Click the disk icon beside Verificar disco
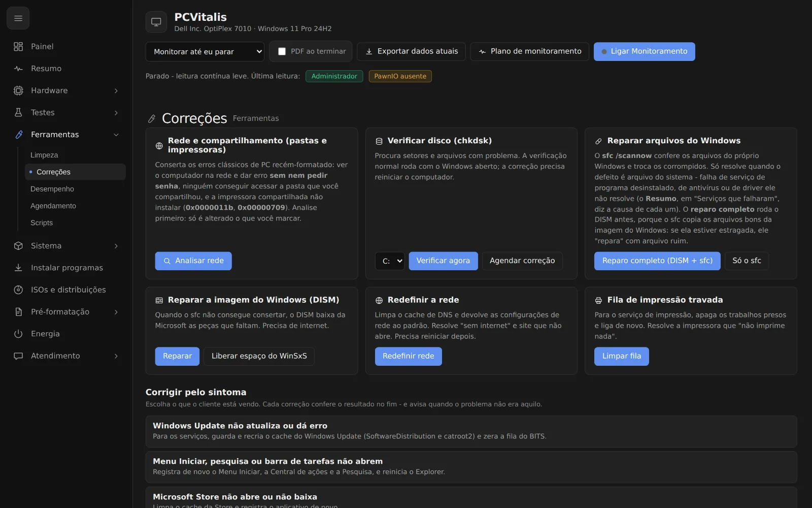The image size is (812, 508). click(x=379, y=141)
